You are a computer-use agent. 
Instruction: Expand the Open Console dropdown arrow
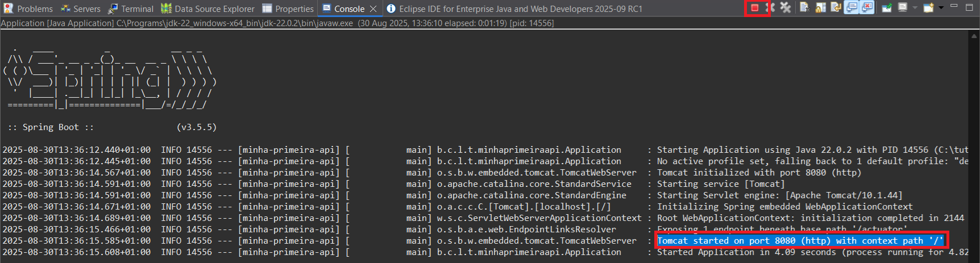coord(941,8)
